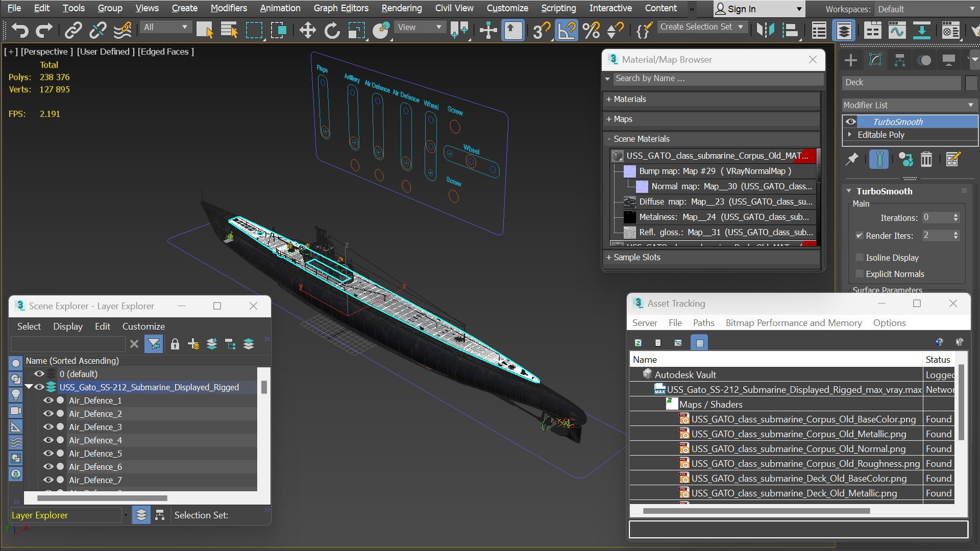This screenshot has width=980, height=551.
Task: Open the Curve Editor icon
Action: 897,30
